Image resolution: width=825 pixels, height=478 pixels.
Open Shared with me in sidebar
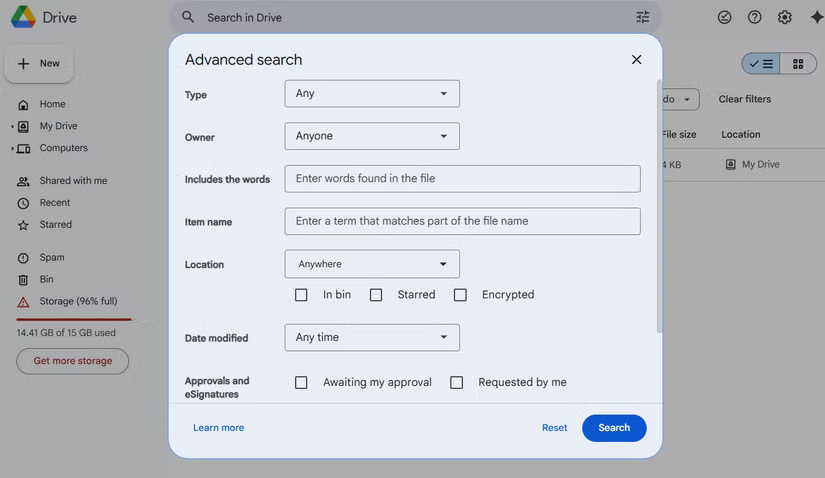[72, 181]
